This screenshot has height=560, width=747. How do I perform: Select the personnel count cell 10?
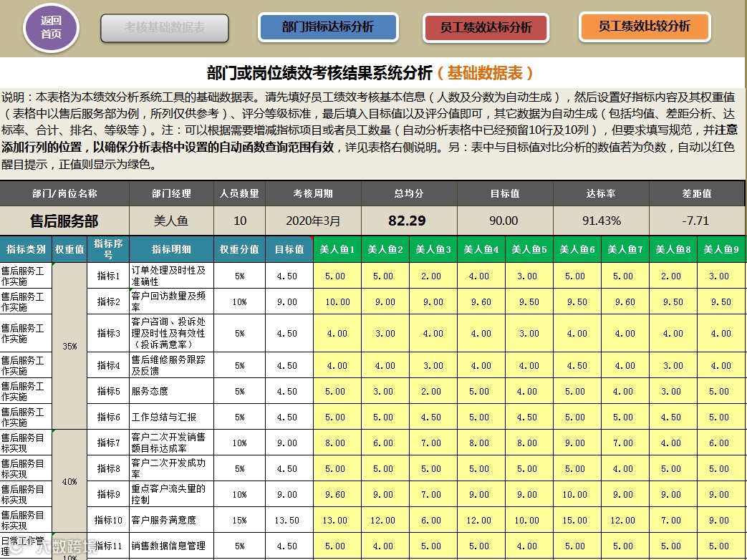pyautogui.click(x=240, y=221)
